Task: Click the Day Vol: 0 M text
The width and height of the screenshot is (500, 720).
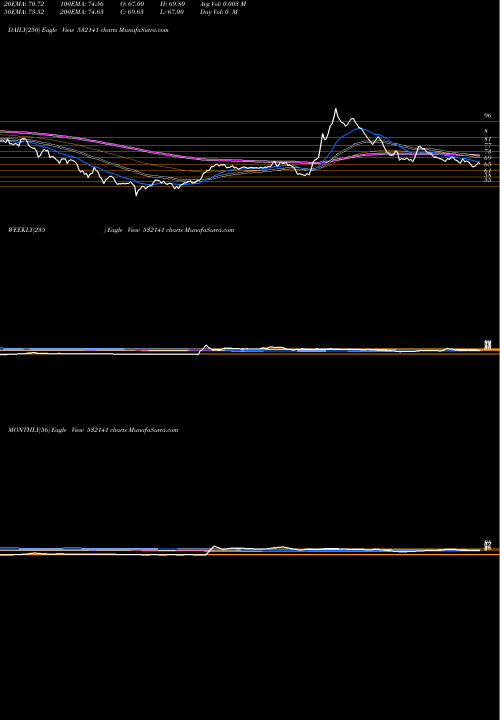Action: tap(219, 12)
